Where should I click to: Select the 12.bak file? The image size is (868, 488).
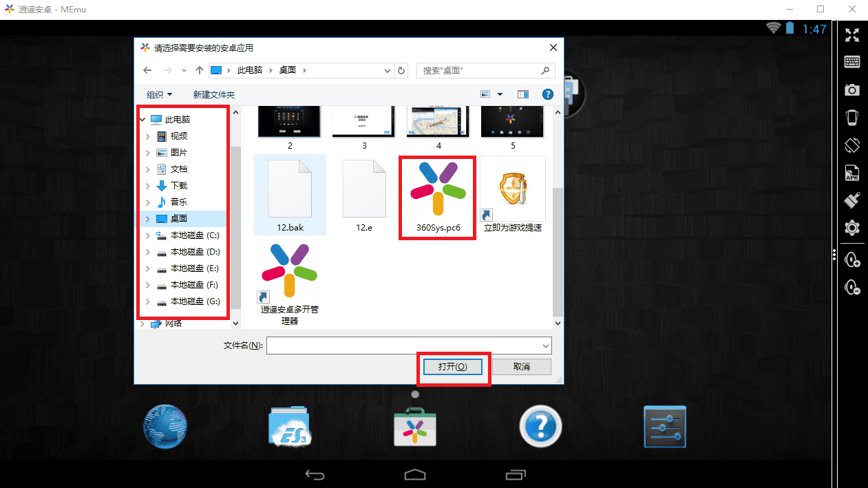pos(290,195)
